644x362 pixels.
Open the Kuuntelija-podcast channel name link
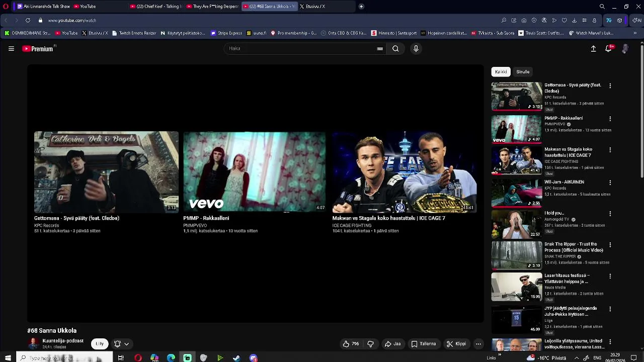63,341
